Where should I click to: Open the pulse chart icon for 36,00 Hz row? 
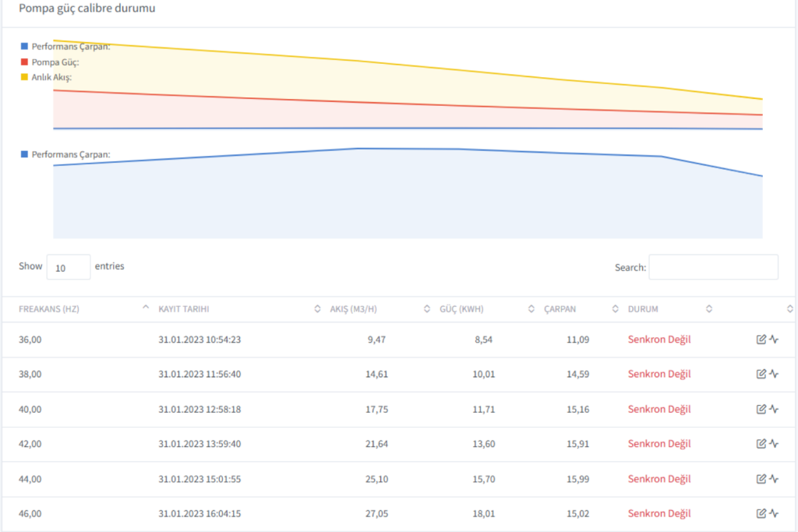[x=774, y=339]
